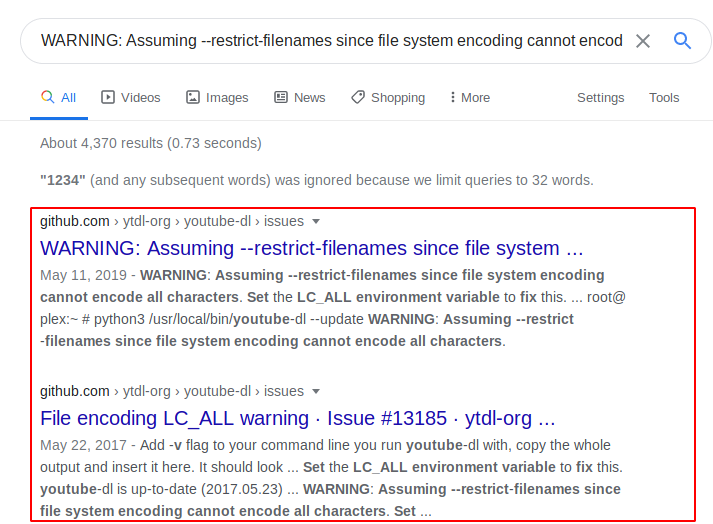Open the search Tools

663,97
